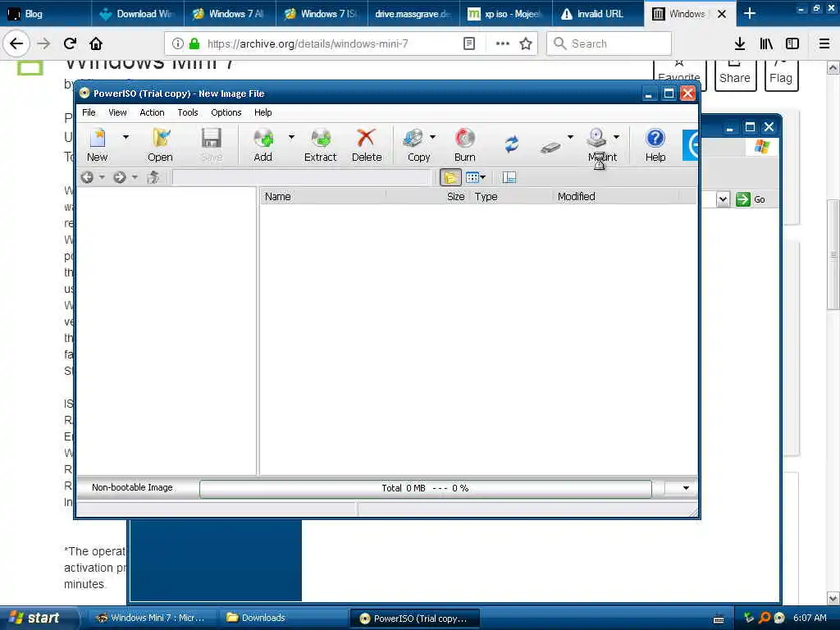Image resolution: width=840 pixels, height=630 pixels.
Task: Click the Non-bootable Image status label
Action: 132,487
